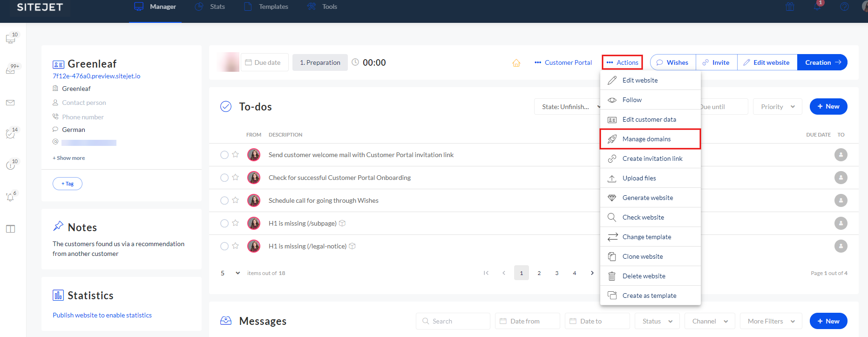The height and width of the screenshot is (337, 868).
Task: Star the Schedule call to-do
Action: pos(236,200)
